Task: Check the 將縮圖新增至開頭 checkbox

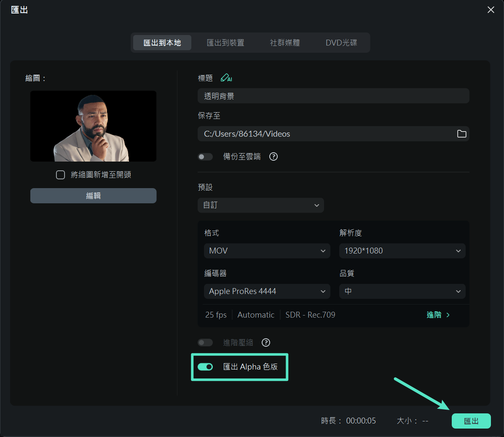Action: 60,175
